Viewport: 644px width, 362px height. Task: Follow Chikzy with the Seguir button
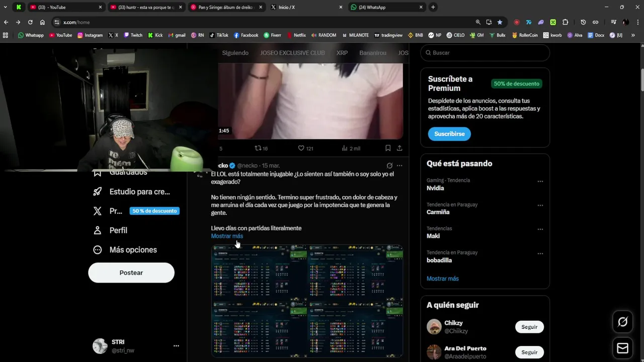click(529, 327)
